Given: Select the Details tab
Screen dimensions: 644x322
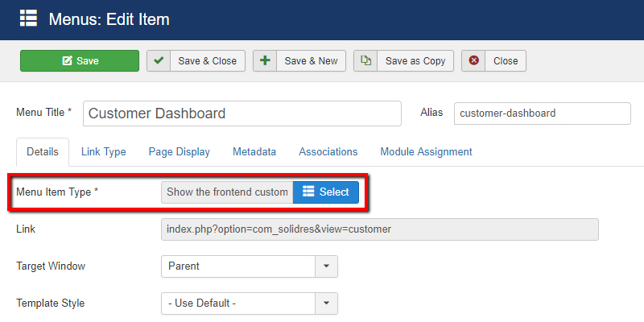Looking at the screenshot, I should tap(43, 152).
